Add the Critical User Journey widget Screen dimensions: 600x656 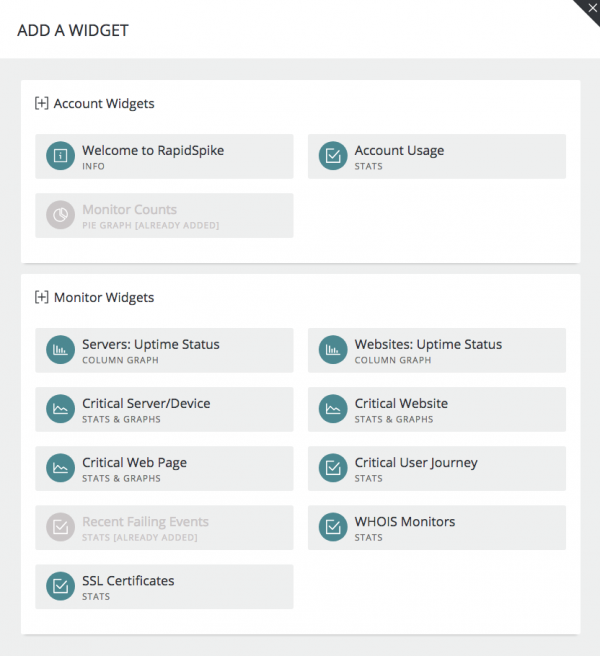tap(437, 468)
